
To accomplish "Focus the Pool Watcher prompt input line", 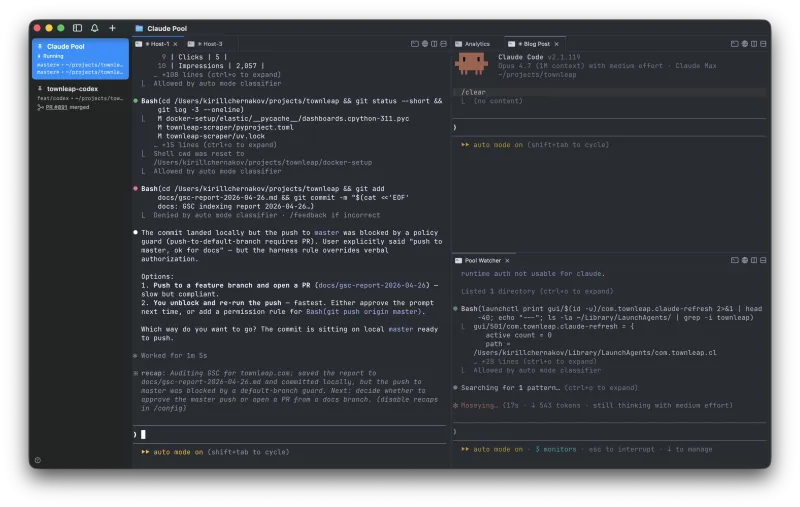I will (x=610, y=432).
